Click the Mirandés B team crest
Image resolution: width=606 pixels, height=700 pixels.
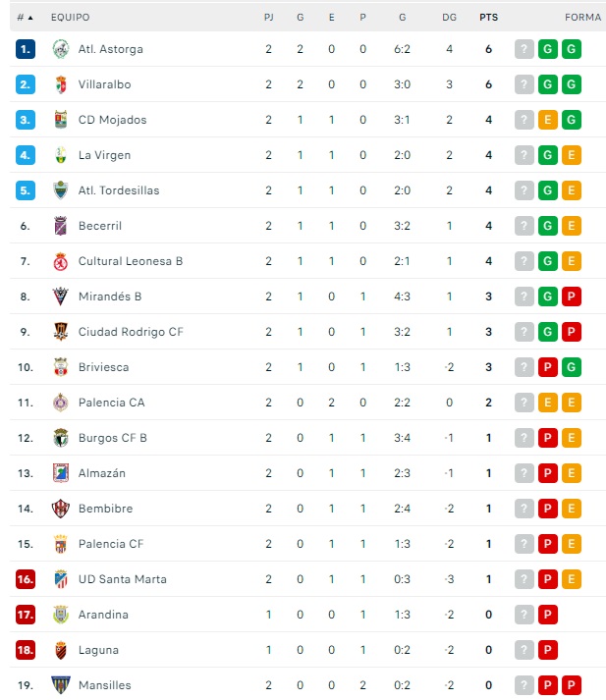[x=60, y=296]
